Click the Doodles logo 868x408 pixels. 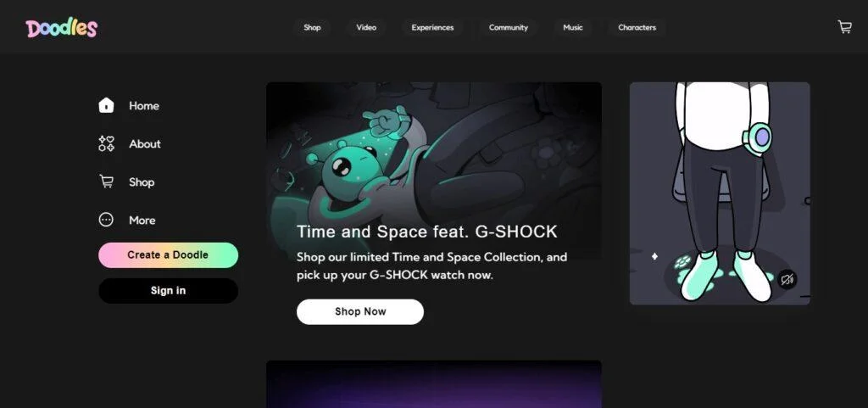click(x=61, y=28)
